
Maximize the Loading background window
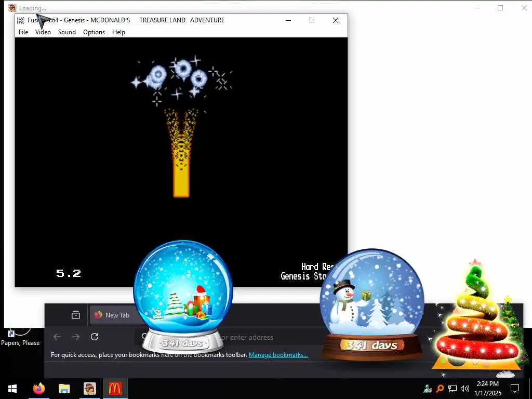(500, 8)
